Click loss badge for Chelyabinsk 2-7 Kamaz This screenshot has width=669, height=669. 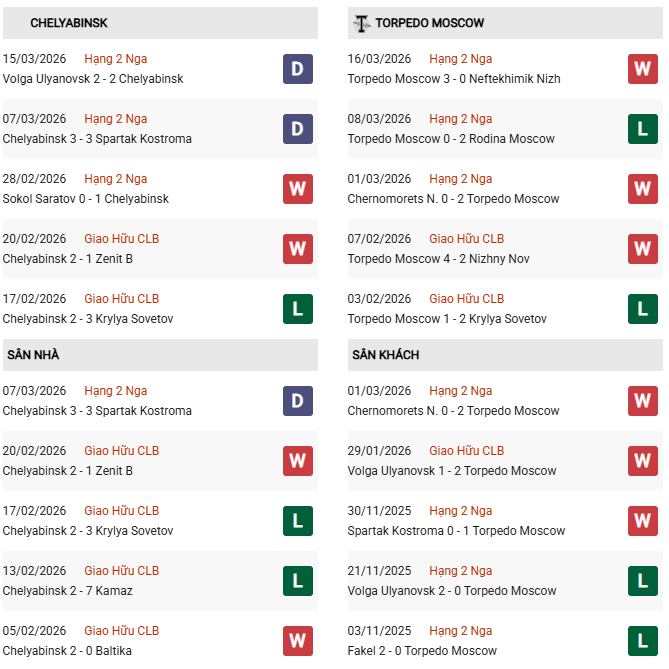[298, 581]
